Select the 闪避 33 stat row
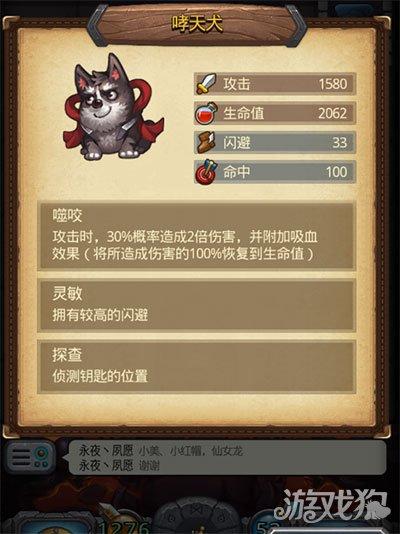 coord(275,142)
